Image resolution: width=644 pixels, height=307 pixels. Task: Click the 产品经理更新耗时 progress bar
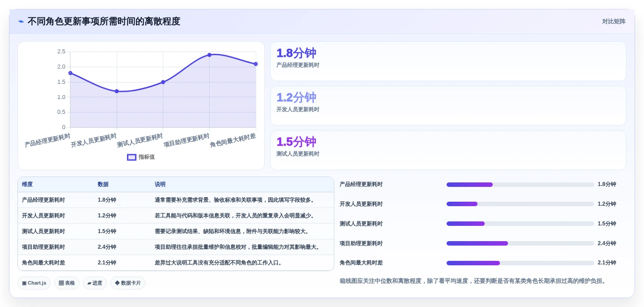[x=520, y=185]
